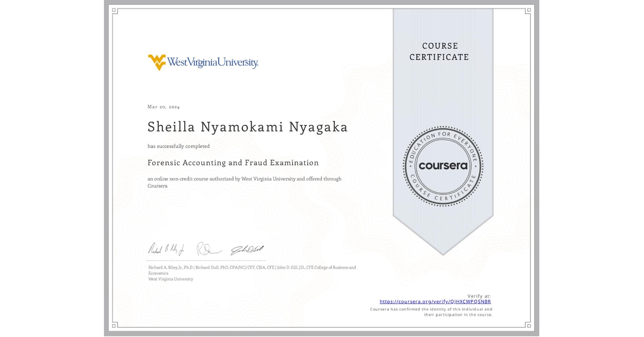The image size is (644, 337).
Task: Click the West Virginia University text under credentials
Action: [170, 279]
